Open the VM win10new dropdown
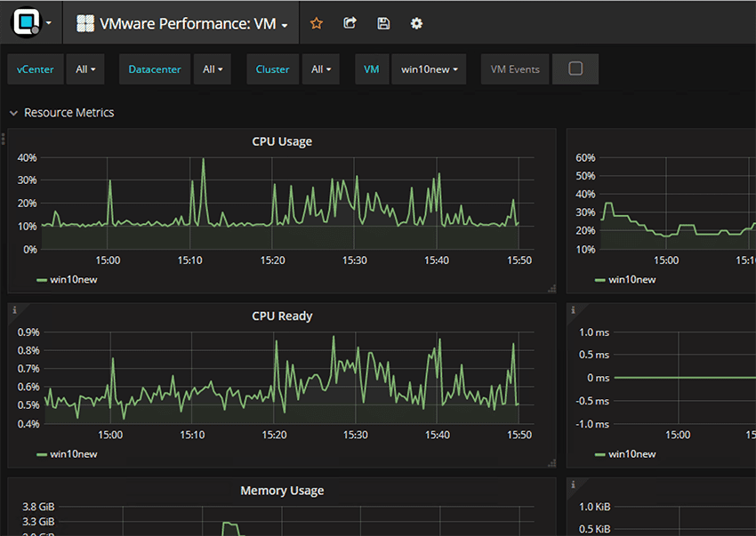This screenshot has height=536, width=756. [429, 69]
